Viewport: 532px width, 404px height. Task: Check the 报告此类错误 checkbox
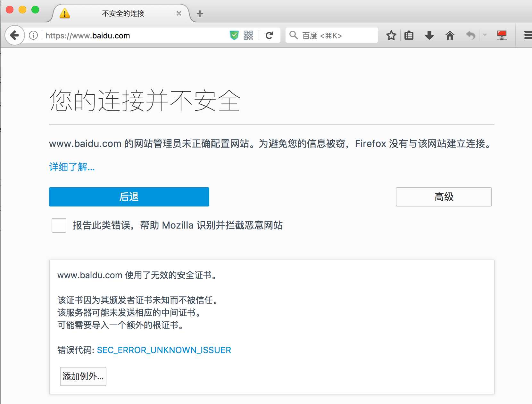(x=59, y=225)
